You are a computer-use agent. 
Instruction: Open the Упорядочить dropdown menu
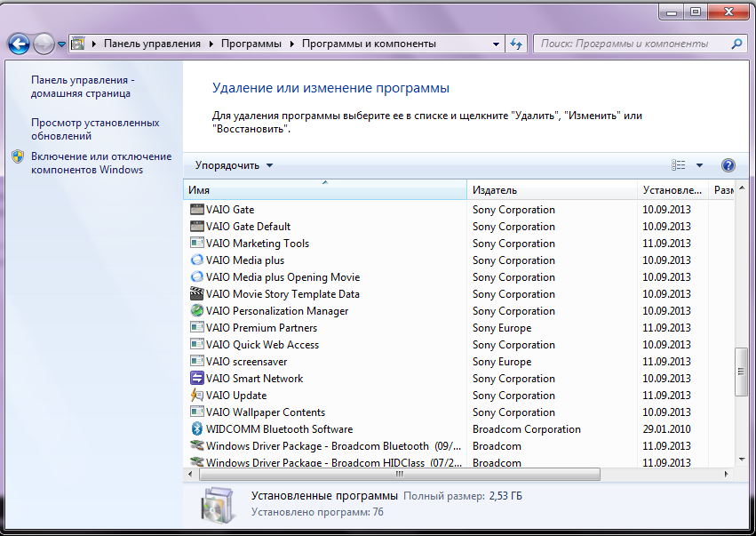235,165
